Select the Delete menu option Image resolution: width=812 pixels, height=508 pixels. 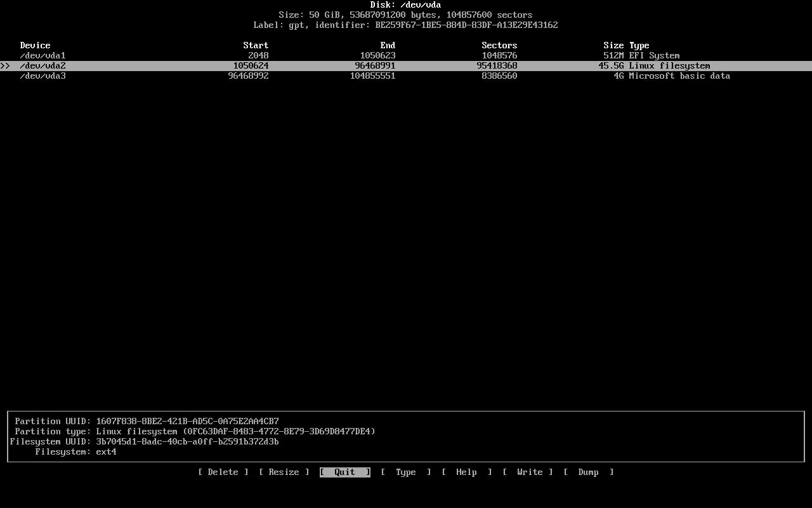click(223, 472)
